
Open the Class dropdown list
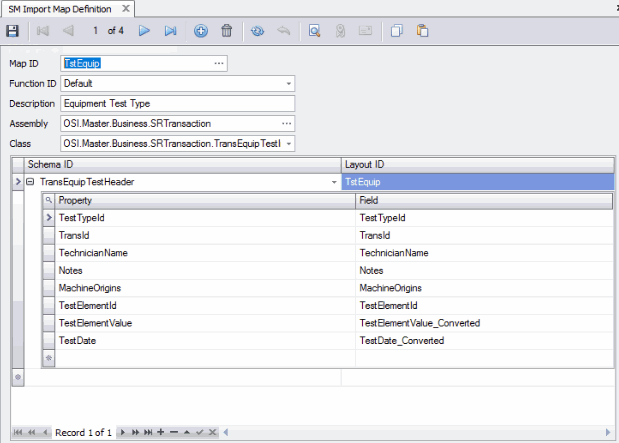point(288,144)
